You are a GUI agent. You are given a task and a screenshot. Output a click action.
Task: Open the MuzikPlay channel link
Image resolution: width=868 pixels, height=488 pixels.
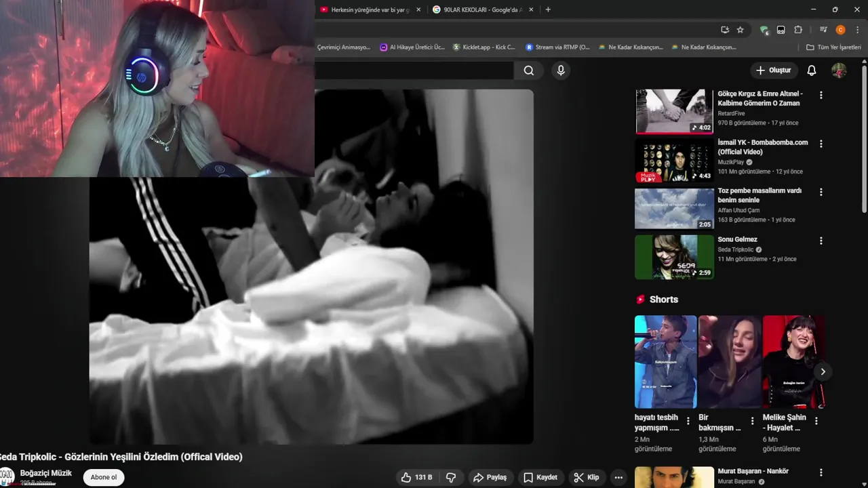731,162
